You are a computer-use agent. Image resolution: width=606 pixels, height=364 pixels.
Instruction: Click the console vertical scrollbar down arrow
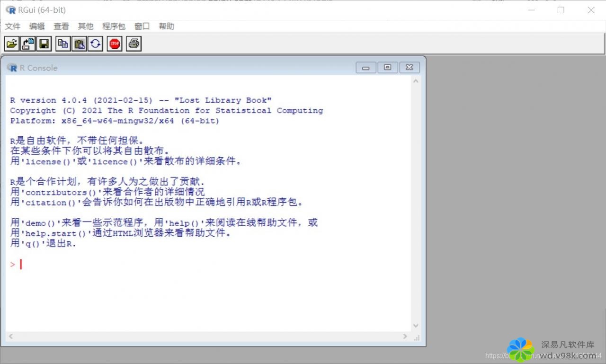click(x=416, y=326)
